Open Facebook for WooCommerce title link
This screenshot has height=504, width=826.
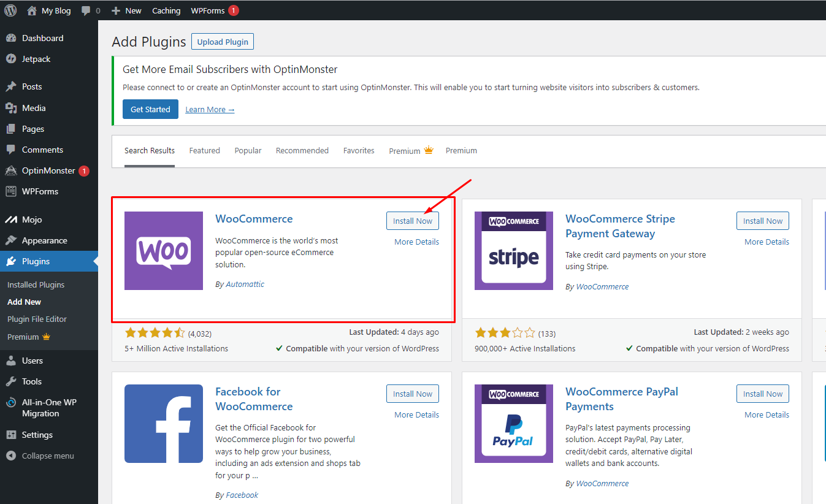pyautogui.click(x=254, y=399)
